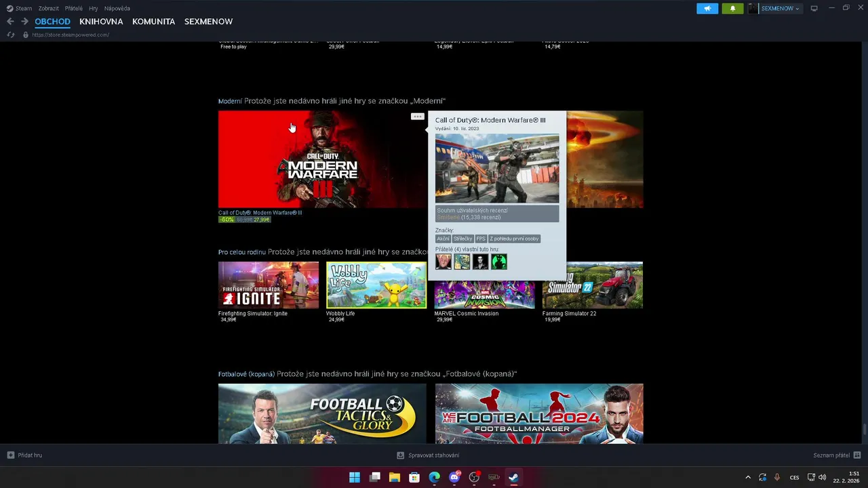Click the Firefighting Simulator: Ignite title text
868x488 pixels.
coord(253,314)
